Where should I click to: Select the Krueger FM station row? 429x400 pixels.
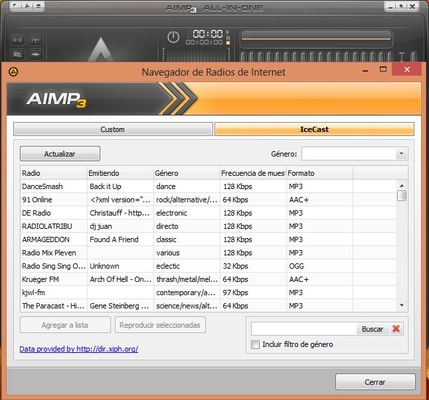[x=208, y=279]
